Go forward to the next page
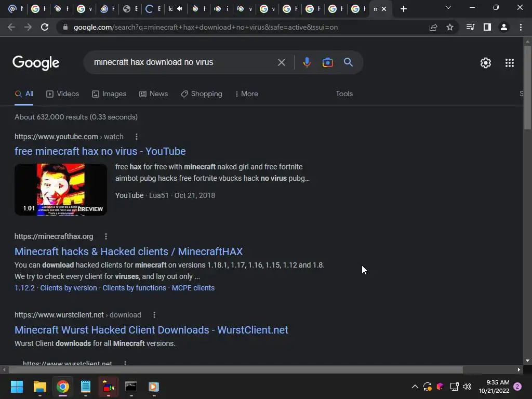Viewport: 532px width, 399px height. tap(28, 27)
